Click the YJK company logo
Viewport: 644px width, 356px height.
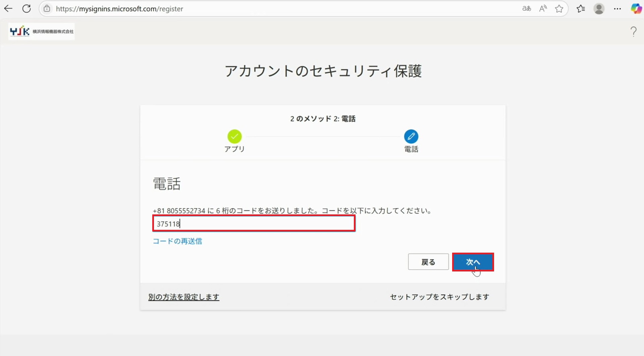coord(42,32)
